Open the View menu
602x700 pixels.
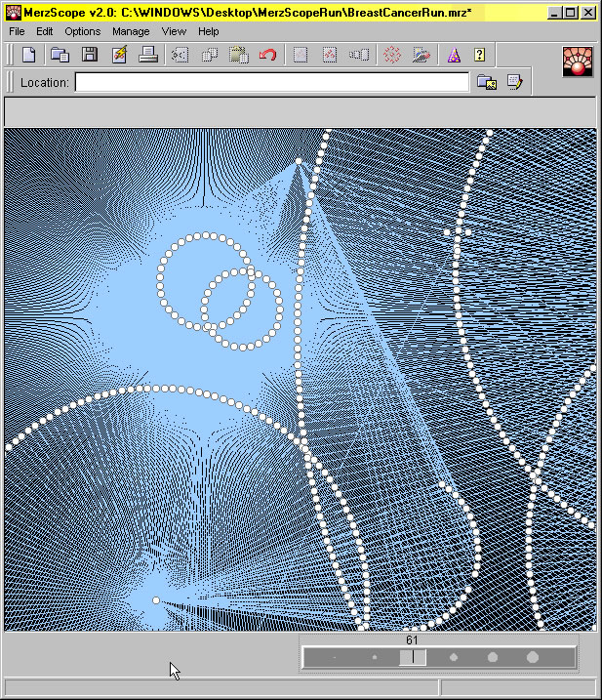click(174, 31)
